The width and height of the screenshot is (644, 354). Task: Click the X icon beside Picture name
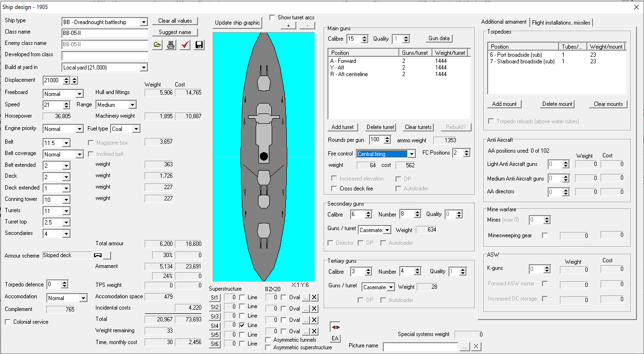tap(476, 346)
